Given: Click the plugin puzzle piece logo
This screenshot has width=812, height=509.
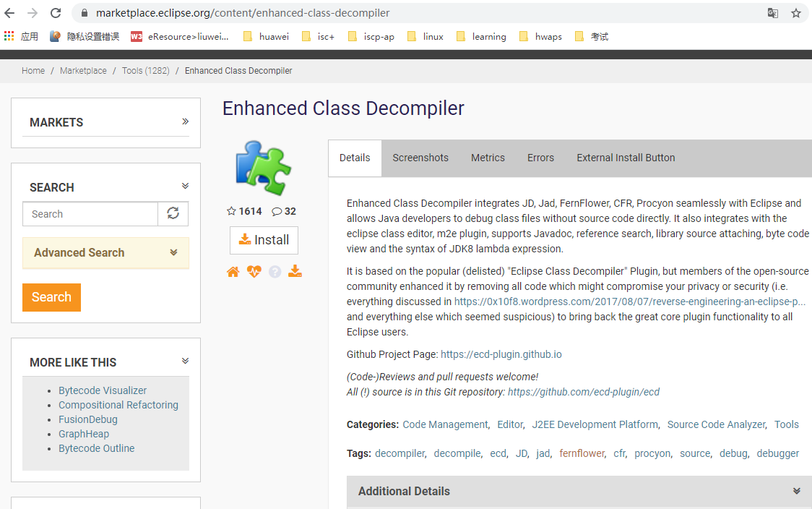Looking at the screenshot, I should click(263, 168).
